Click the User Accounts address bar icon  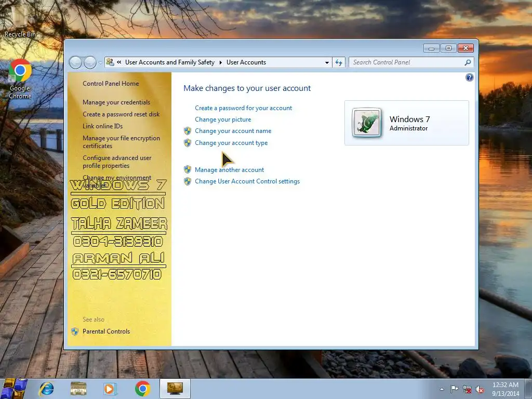pos(110,62)
